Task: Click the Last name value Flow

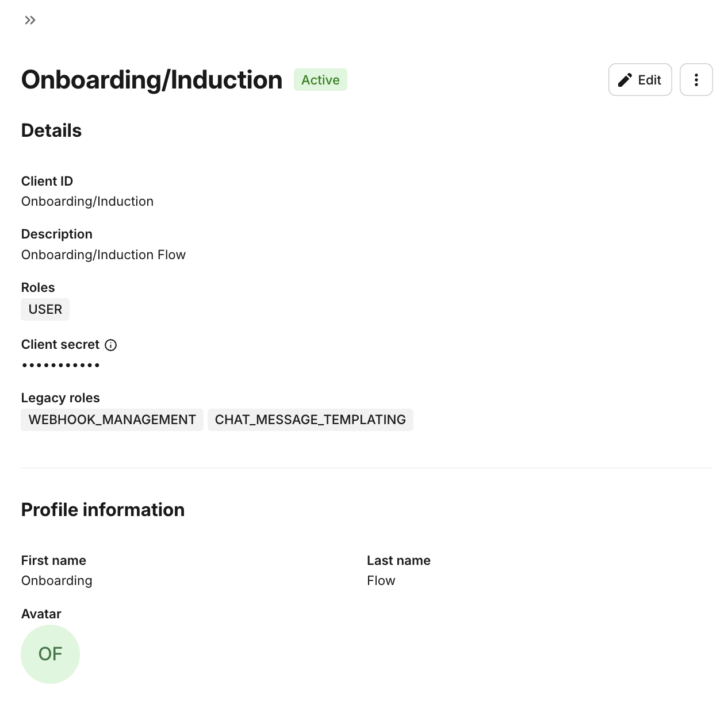Action: click(381, 581)
